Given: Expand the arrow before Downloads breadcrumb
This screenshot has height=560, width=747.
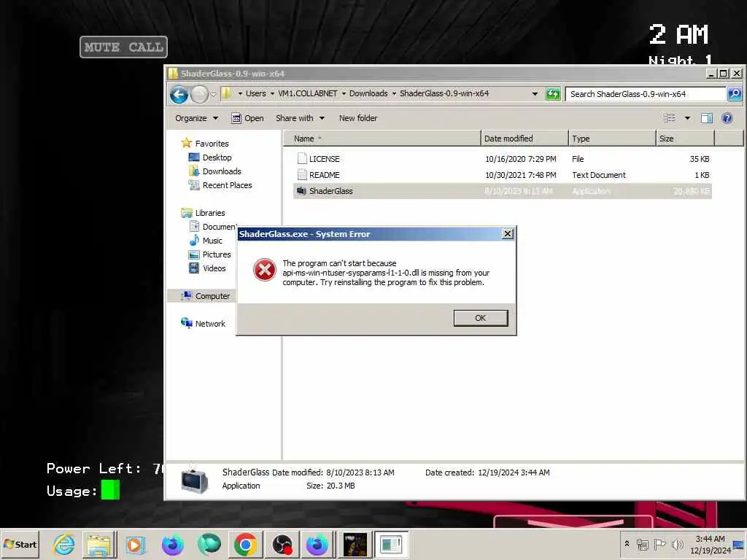Looking at the screenshot, I should click(x=344, y=94).
